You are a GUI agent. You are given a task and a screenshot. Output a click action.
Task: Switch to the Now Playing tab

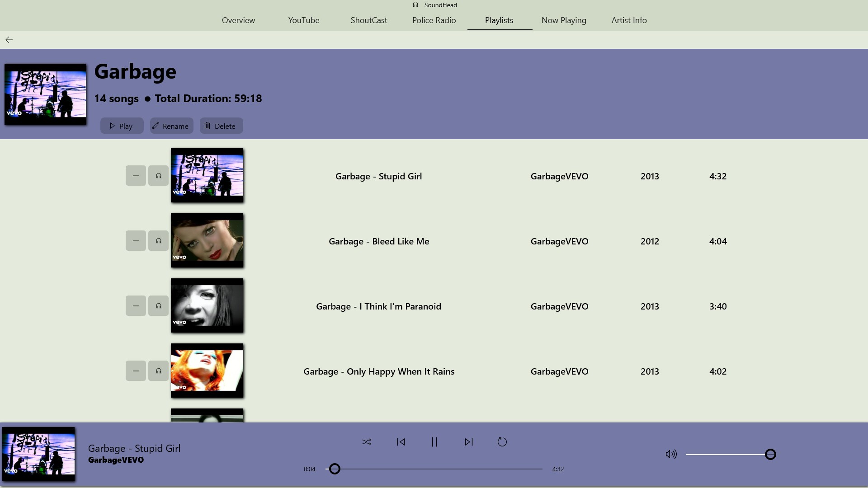tap(564, 20)
